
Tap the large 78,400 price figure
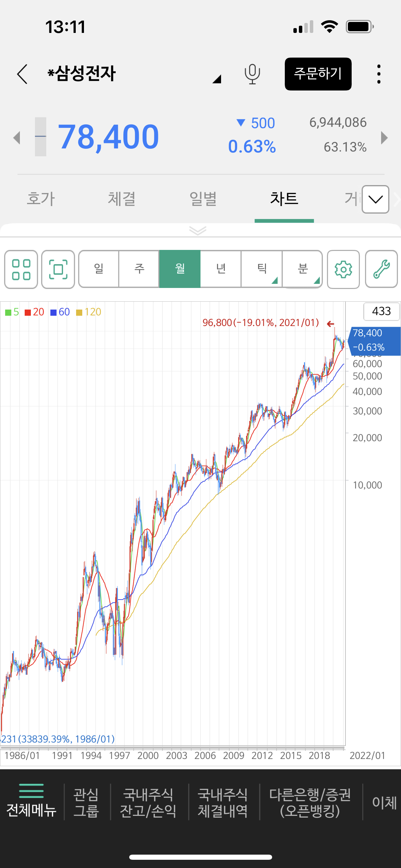pyautogui.click(x=108, y=137)
